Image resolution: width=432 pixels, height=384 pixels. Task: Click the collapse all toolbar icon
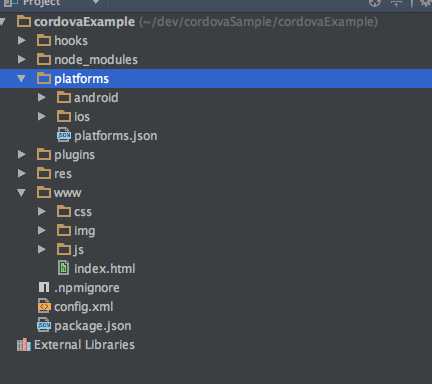point(397,3)
